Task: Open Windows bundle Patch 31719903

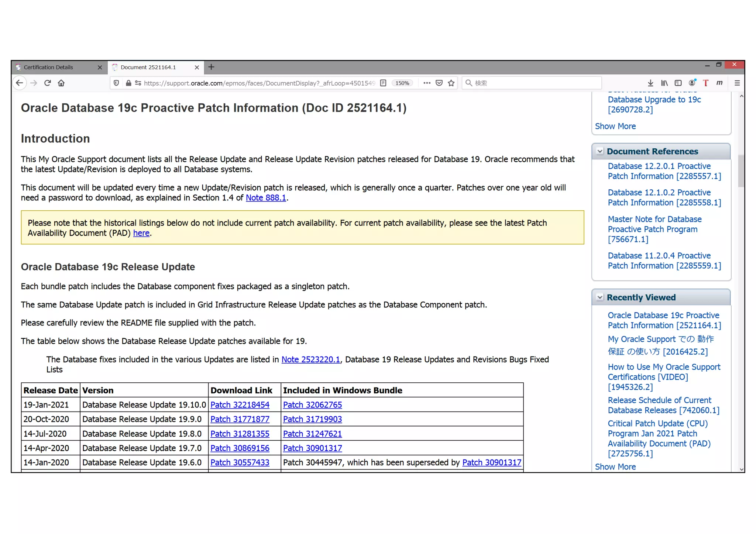Action: 312,419
